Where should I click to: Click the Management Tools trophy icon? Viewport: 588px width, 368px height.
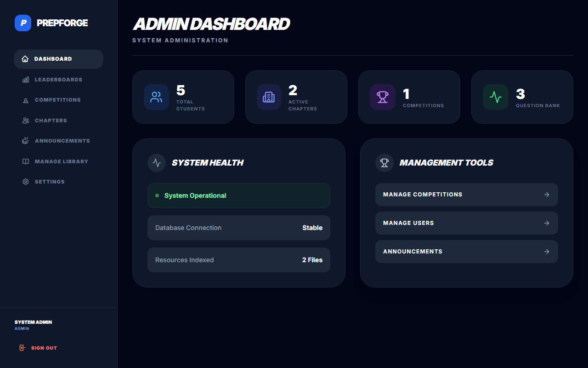tap(384, 163)
